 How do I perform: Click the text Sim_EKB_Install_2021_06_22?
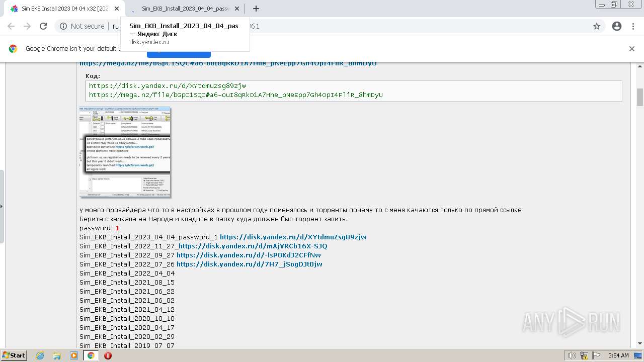click(x=127, y=292)
